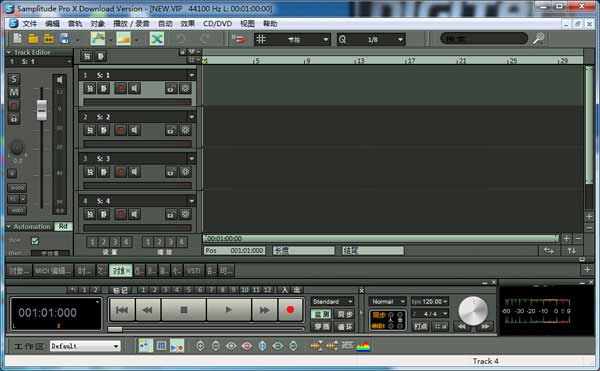Toggle the Solo S button in Track Editor
Screen dimensions: 600x371
14,79
